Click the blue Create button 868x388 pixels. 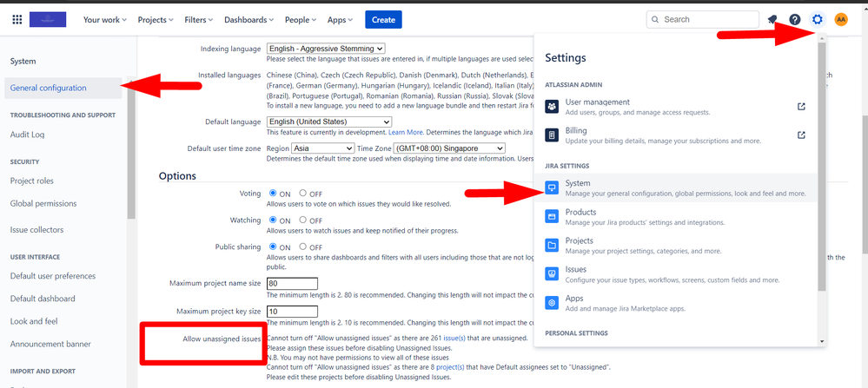click(383, 19)
